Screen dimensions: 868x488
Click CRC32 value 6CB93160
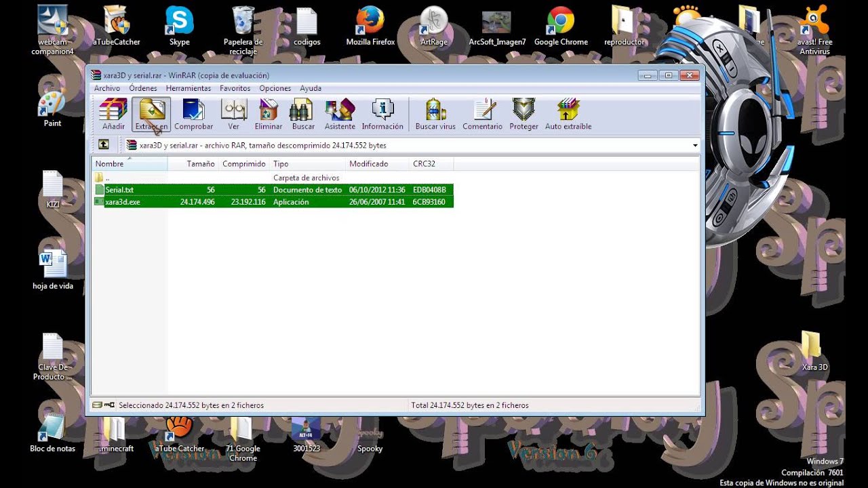[x=429, y=202]
